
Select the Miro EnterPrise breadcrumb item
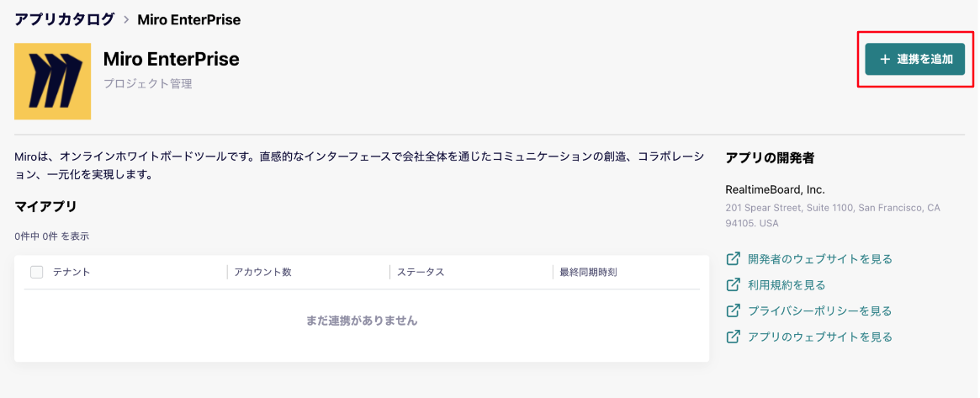click(188, 19)
